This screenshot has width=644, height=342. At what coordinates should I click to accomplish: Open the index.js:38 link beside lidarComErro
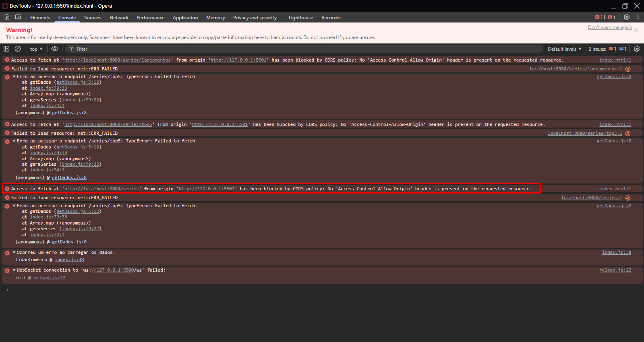point(69,260)
